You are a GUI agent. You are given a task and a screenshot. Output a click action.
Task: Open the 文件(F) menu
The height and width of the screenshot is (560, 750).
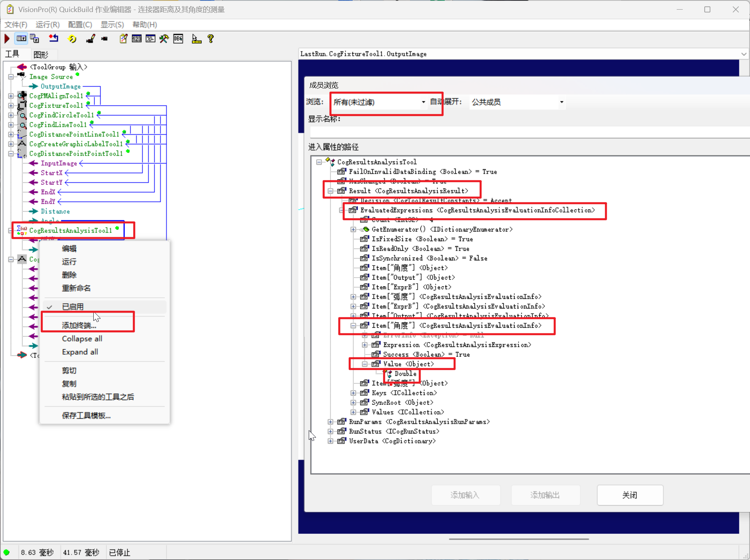click(x=16, y=24)
